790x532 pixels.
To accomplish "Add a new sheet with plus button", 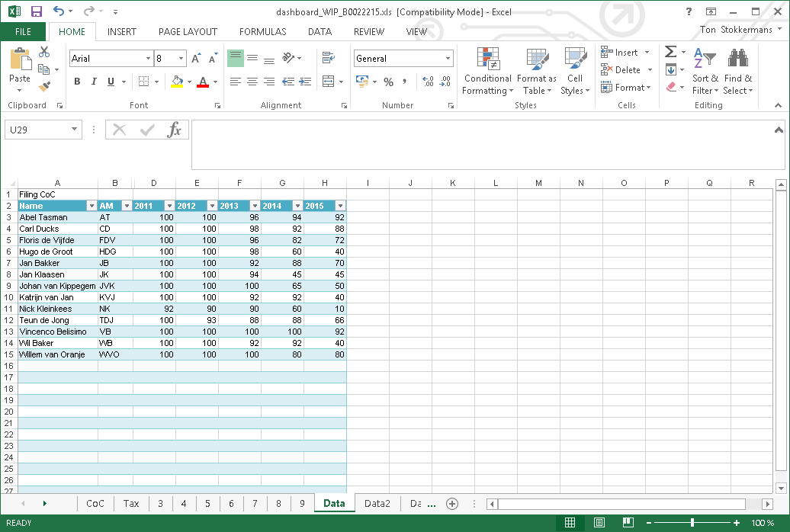I will click(x=452, y=504).
